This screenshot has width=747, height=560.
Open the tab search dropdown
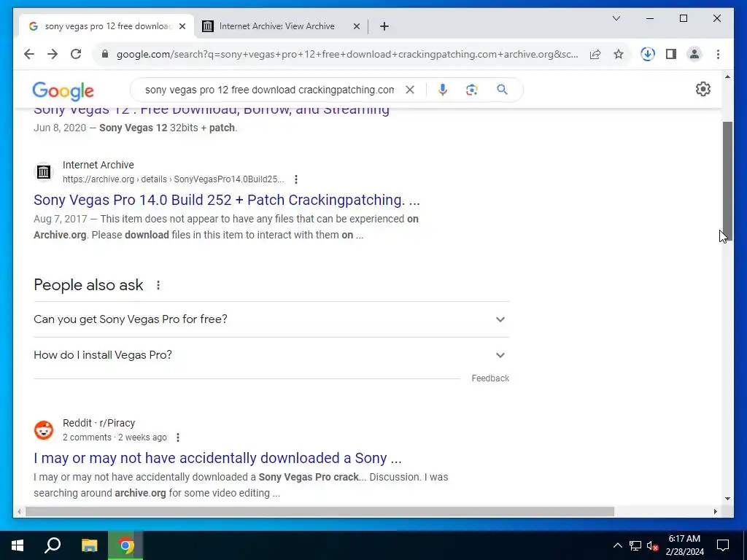click(x=616, y=18)
